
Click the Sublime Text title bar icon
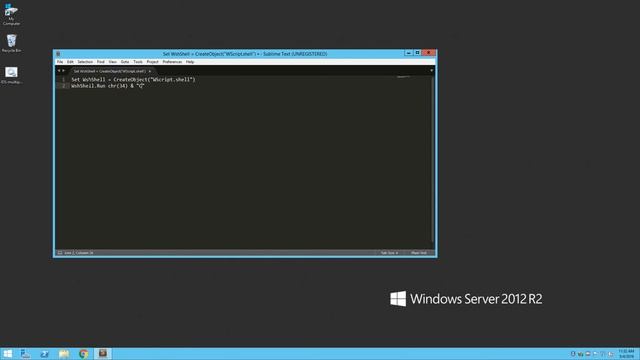58,54
